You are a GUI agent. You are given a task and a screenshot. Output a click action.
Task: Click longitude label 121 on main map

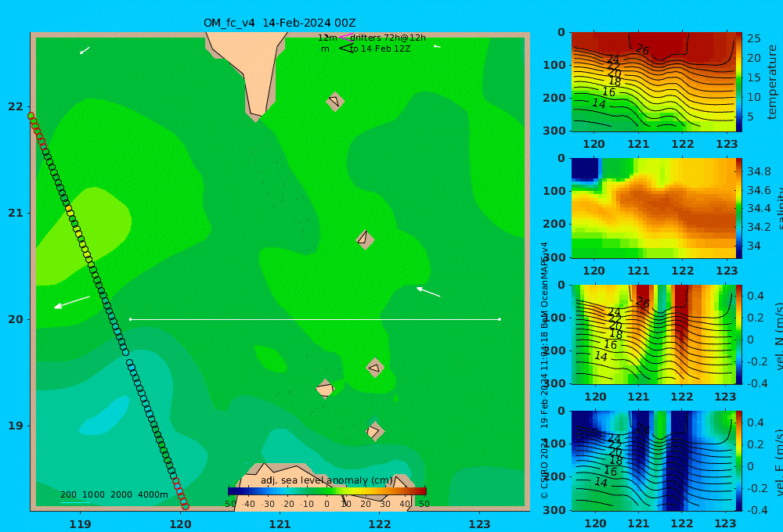[x=280, y=524]
